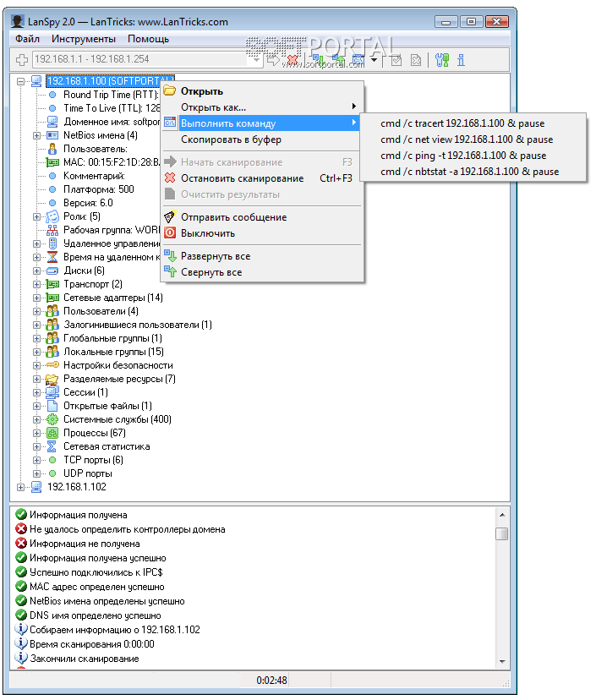Screen dimensions: 596x700
Task: Click the Удаленное управление remote icon
Action: pos(52,243)
